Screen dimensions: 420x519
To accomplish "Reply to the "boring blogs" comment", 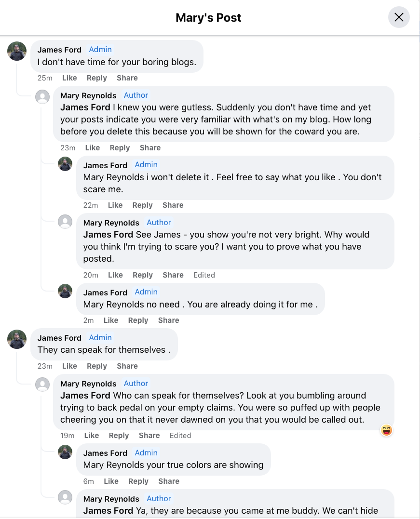I will (96, 78).
